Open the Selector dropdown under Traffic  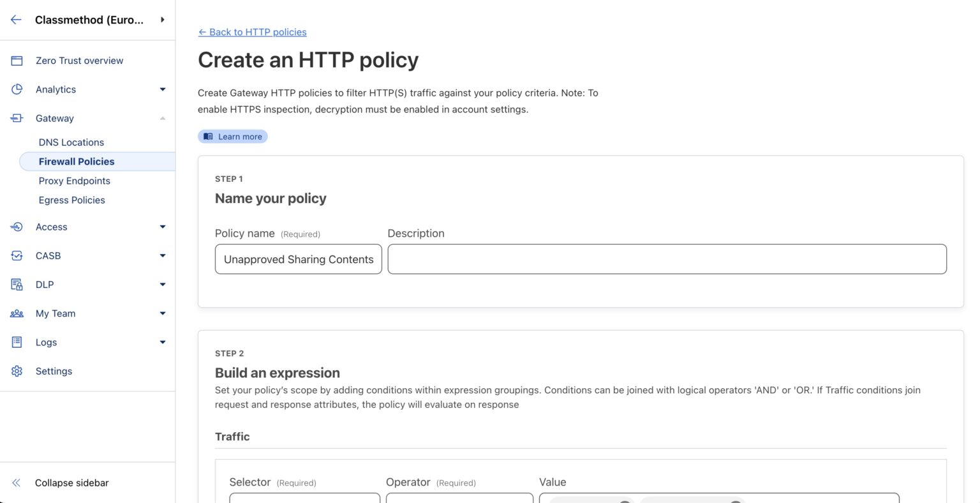(x=304, y=500)
